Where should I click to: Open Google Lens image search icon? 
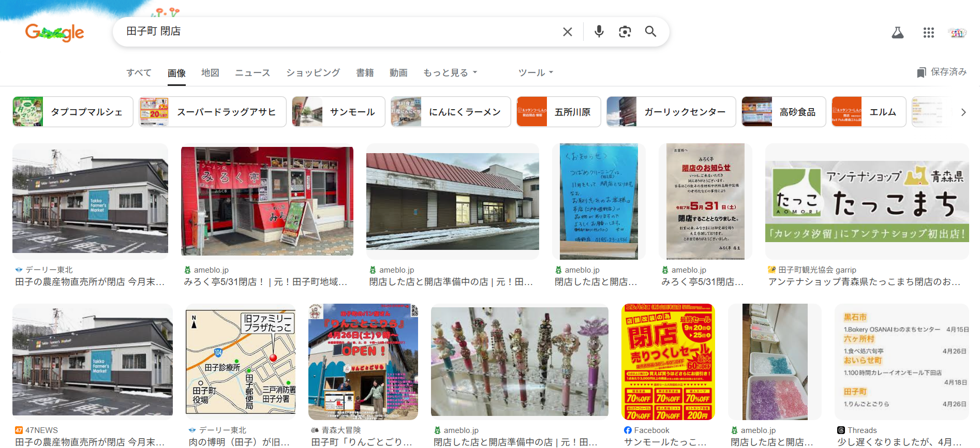(x=625, y=32)
